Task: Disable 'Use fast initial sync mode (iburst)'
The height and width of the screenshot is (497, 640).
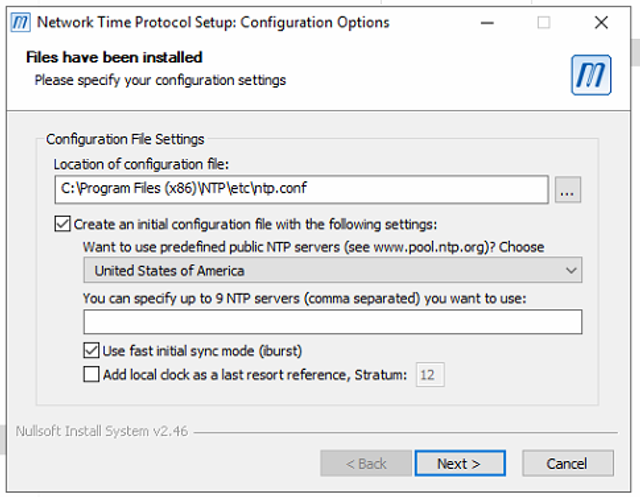Action: (92, 351)
